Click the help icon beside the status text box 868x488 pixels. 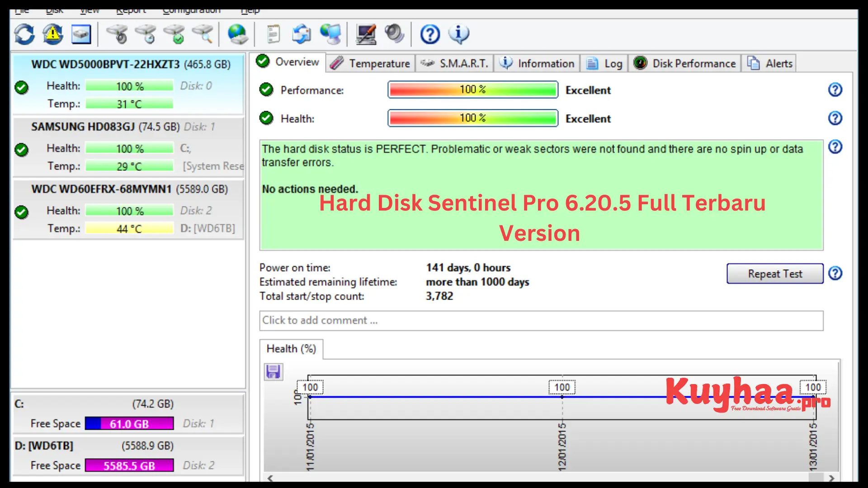point(835,147)
